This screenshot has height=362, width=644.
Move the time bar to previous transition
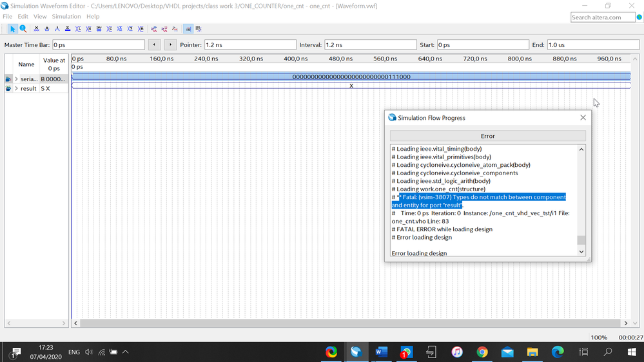(x=154, y=45)
